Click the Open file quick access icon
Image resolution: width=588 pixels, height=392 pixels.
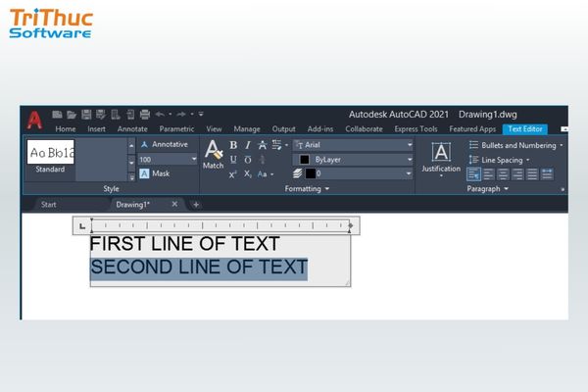(x=72, y=115)
